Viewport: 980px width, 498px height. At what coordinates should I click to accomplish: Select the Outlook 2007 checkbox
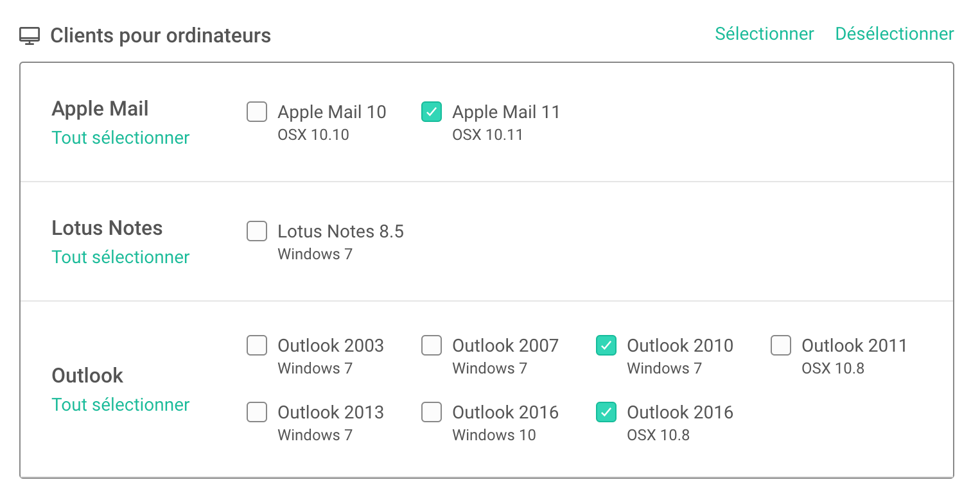(x=432, y=345)
